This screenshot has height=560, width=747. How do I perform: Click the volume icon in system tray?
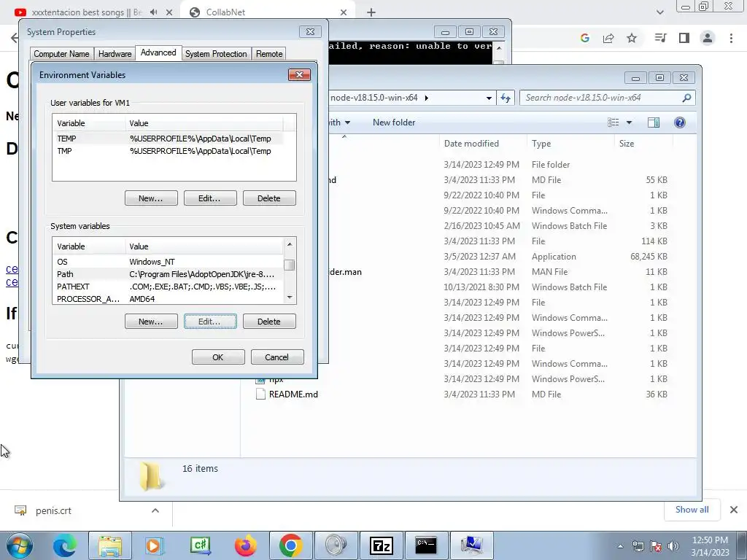pyautogui.click(x=673, y=546)
